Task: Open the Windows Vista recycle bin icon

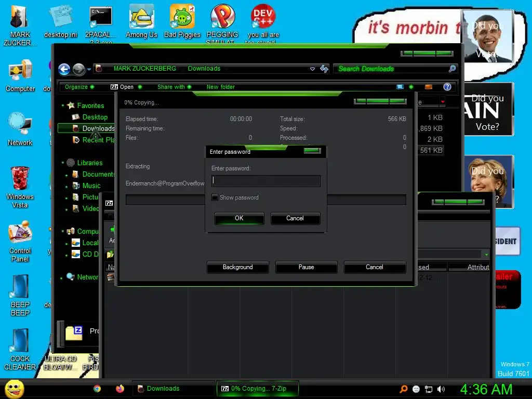Action: pyautogui.click(x=20, y=187)
